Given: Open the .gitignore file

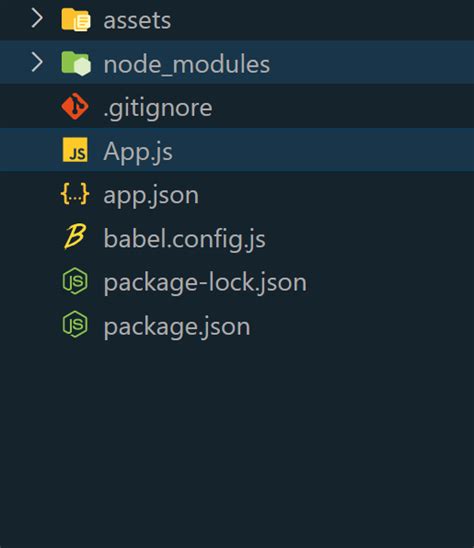Looking at the screenshot, I should click(158, 109).
